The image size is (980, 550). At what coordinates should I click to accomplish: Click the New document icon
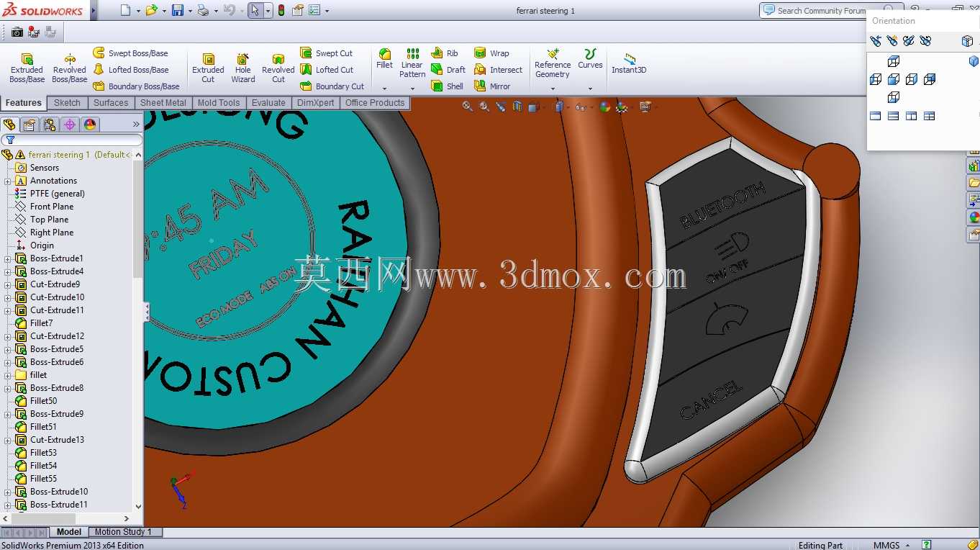click(x=125, y=10)
